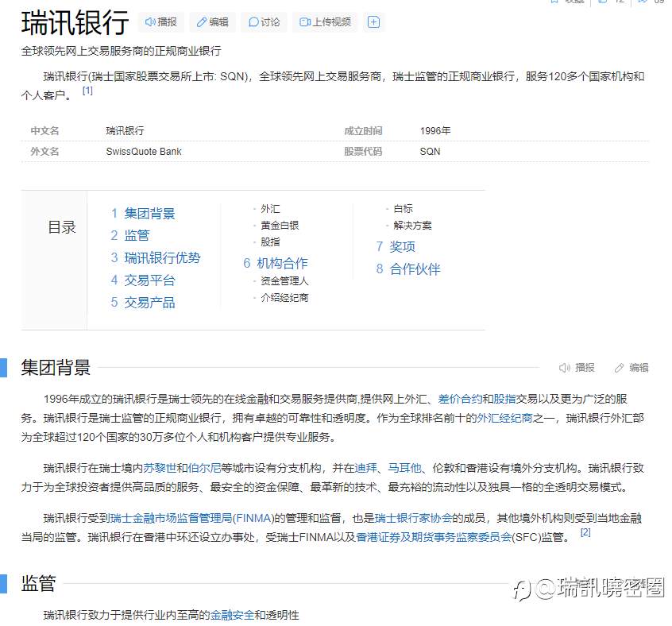
Task: Open the 迪拜 link
Action: [365, 468]
